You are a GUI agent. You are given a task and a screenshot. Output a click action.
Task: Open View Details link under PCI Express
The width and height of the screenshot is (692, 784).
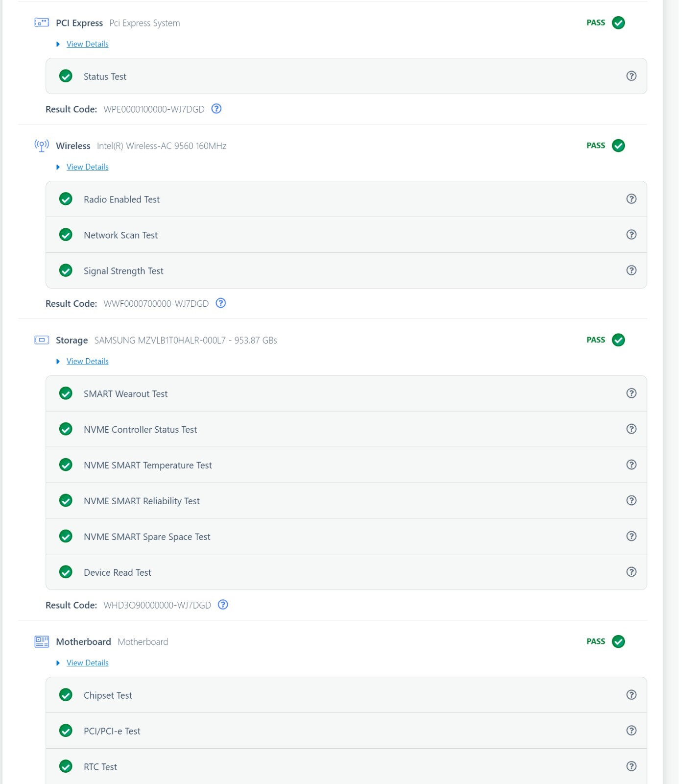pyautogui.click(x=88, y=44)
